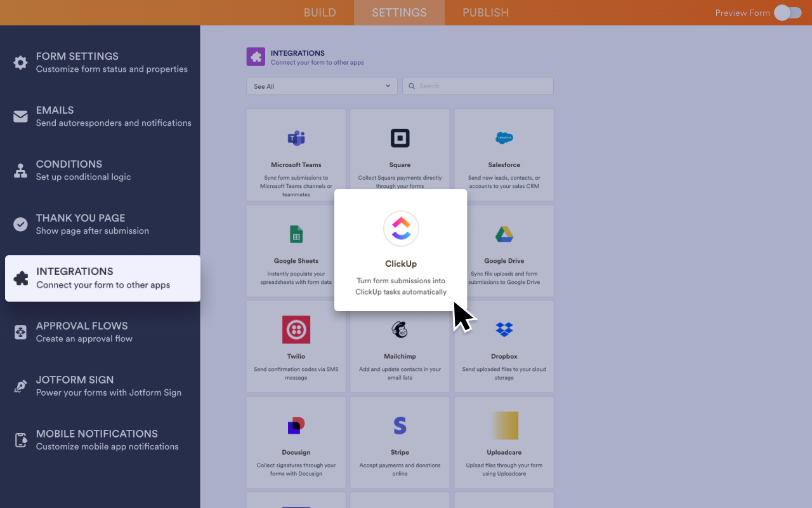This screenshot has width=812, height=508.
Task: Click the Dropbox integration icon
Action: (504, 330)
